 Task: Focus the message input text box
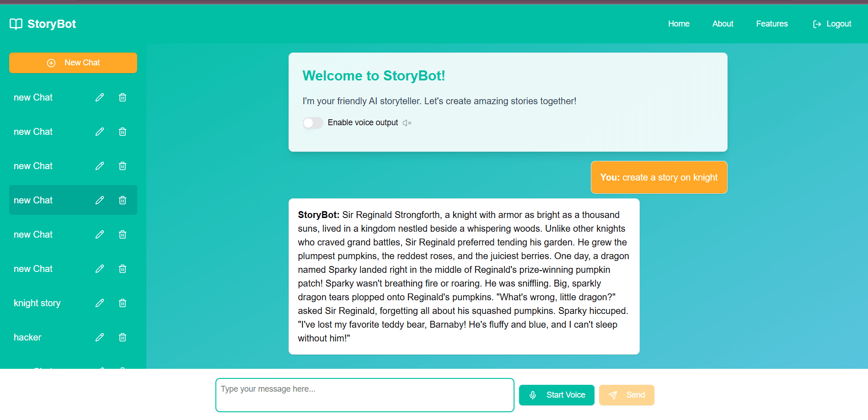[364, 395]
